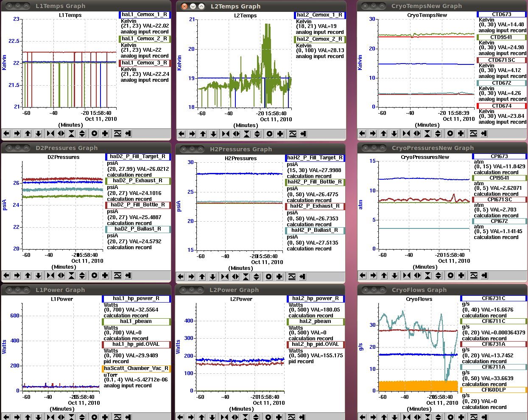Plus icon in CryoPressuresNew Graph toolbar
528x420 pixels.
click(x=461, y=275)
